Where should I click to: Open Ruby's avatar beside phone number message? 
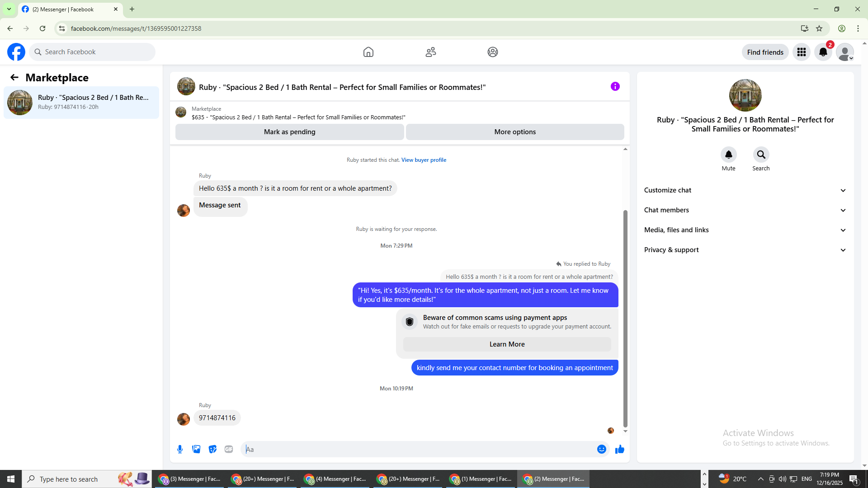pyautogui.click(x=184, y=419)
